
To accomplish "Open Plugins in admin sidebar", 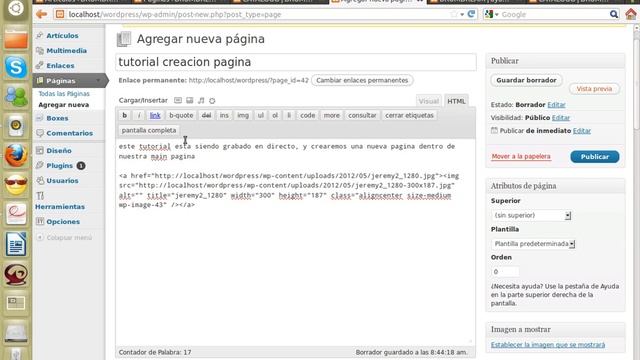I will click(60, 166).
